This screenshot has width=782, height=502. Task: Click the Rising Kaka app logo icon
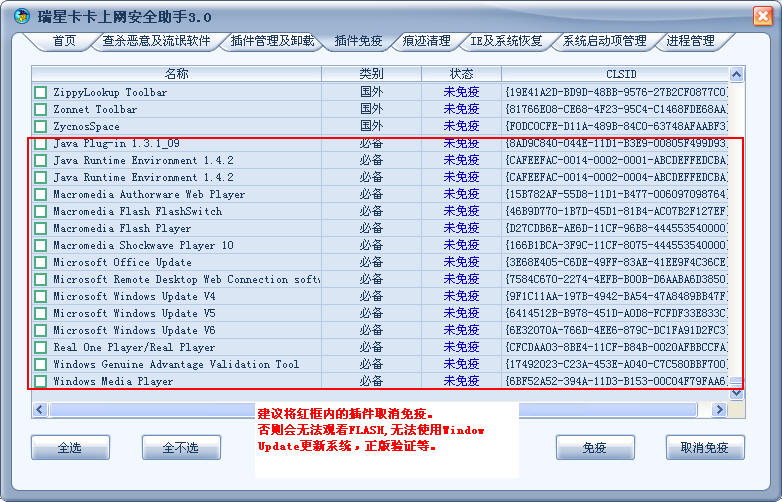coord(21,16)
